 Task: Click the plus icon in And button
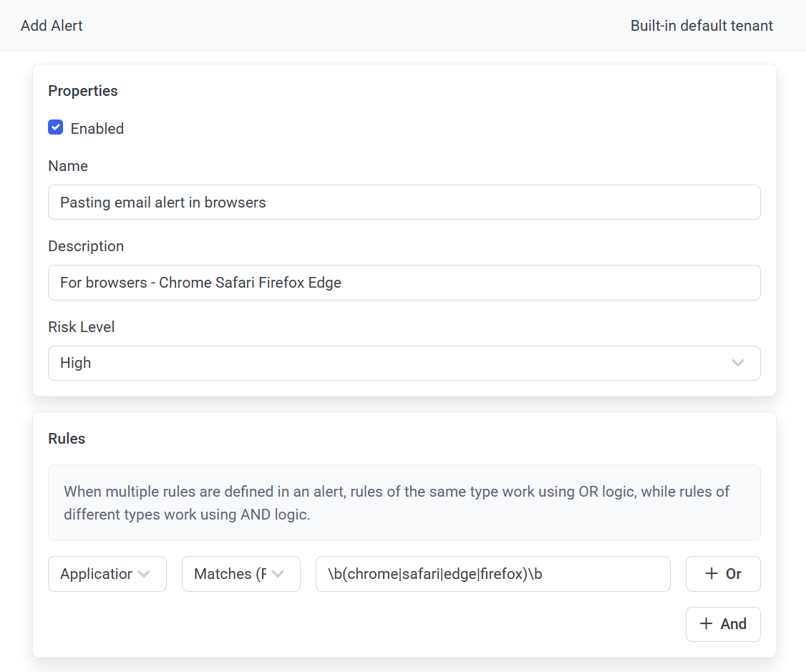point(706,624)
